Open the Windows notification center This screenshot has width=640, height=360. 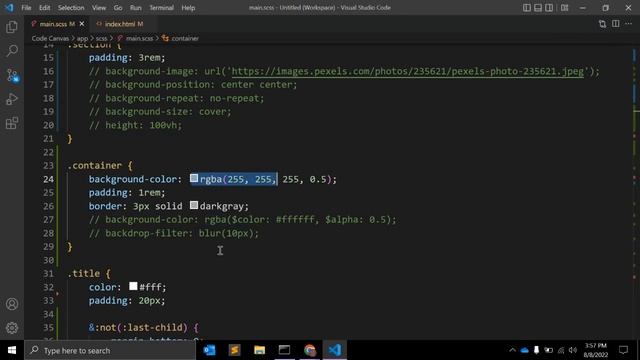623,350
